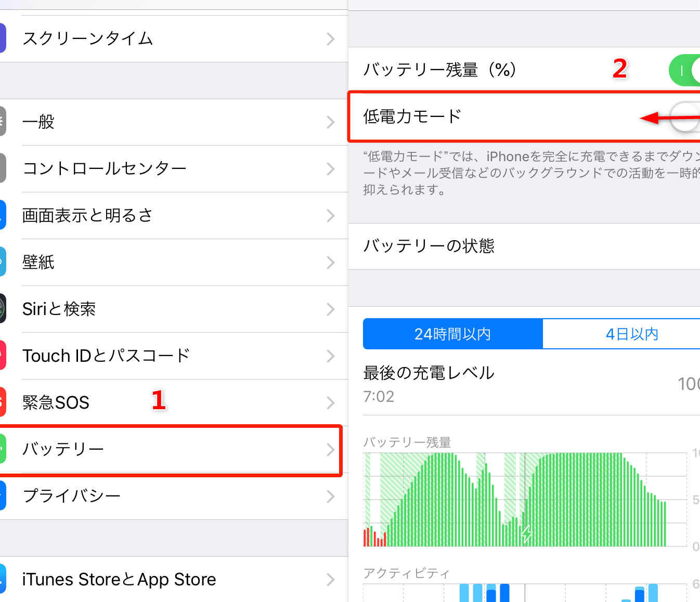Turn off the バッテリー残量（%）switch
The image size is (700, 602).
coord(684,70)
